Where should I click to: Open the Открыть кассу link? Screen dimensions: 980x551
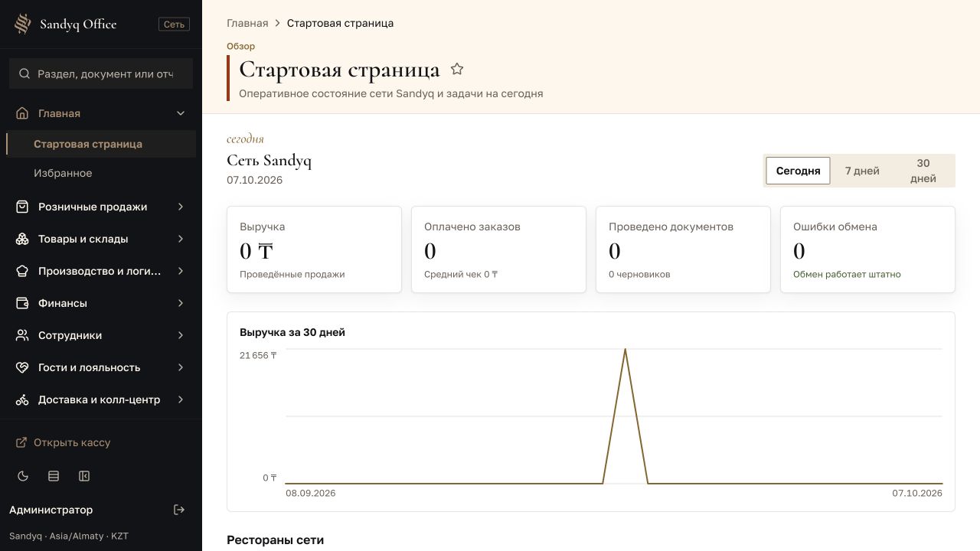pos(64,442)
